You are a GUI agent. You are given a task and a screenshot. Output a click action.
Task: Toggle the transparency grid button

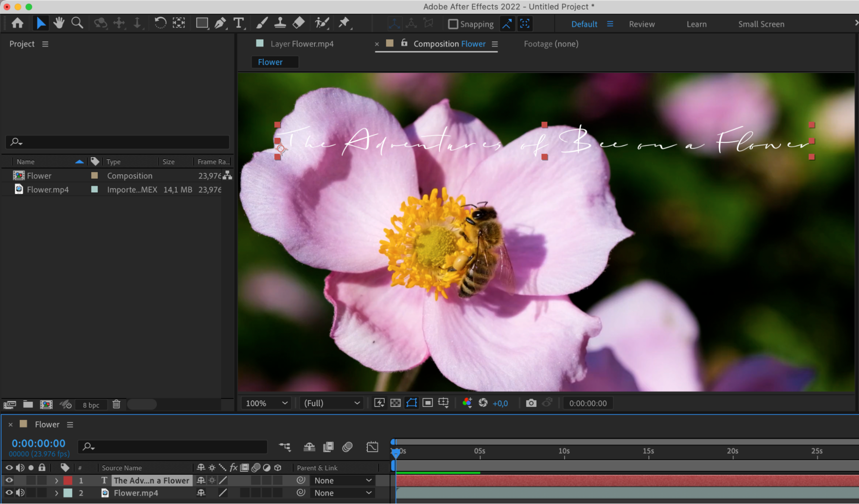[x=395, y=403]
